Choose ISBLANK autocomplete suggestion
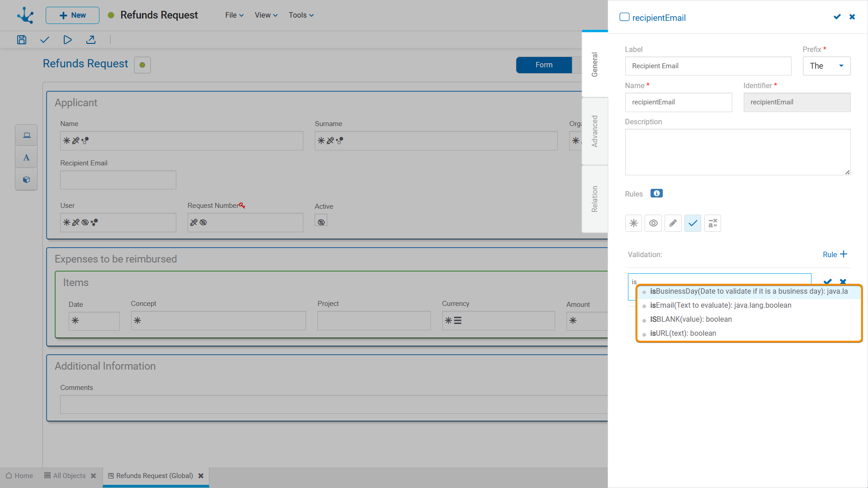 749,319
